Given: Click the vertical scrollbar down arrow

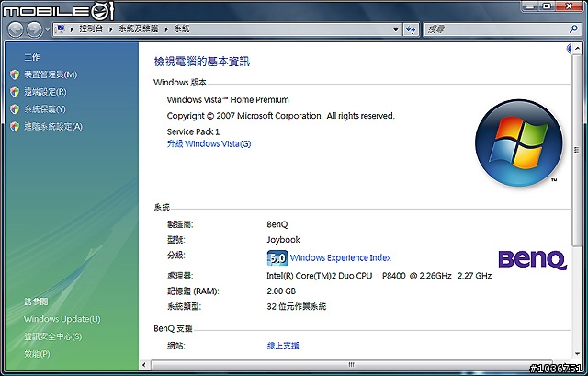Looking at the screenshot, I should pos(577,354).
